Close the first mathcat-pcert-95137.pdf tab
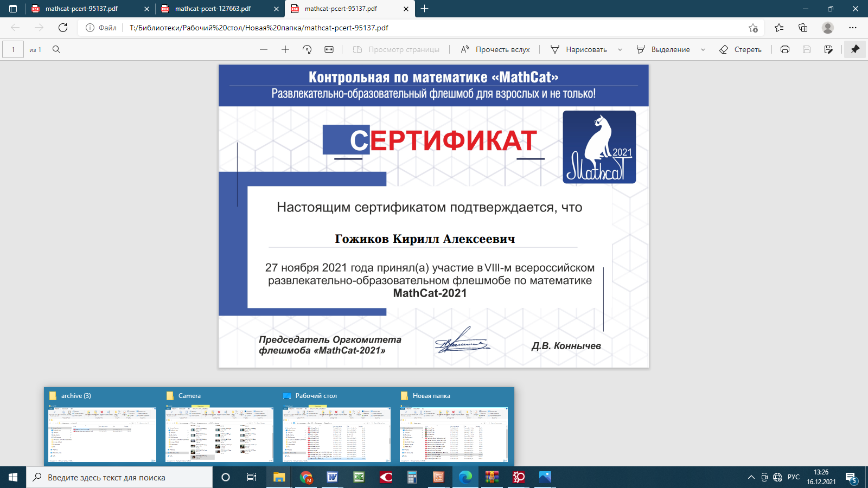 (x=146, y=9)
